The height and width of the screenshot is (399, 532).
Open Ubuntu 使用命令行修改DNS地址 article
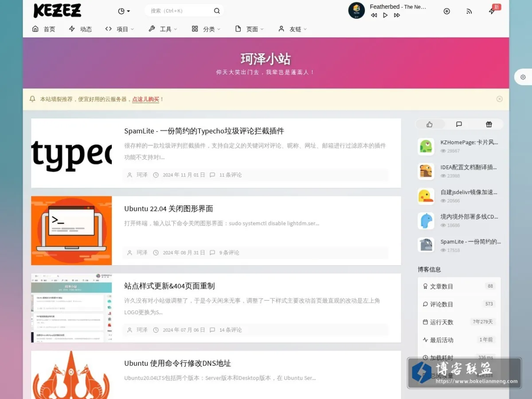[177, 364]
